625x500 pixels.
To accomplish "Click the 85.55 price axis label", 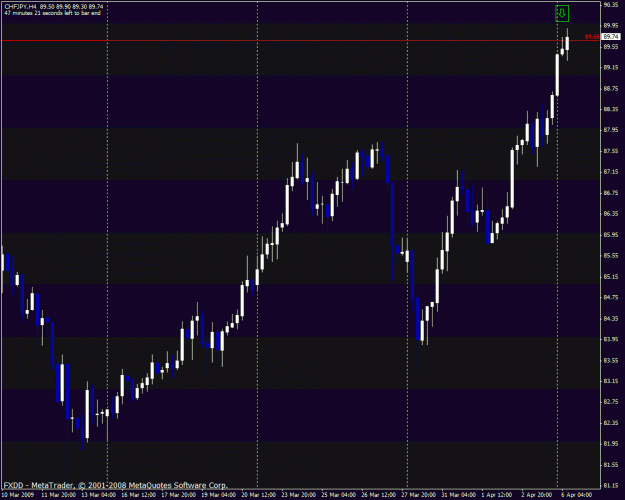I will click(x=611, y=256).
